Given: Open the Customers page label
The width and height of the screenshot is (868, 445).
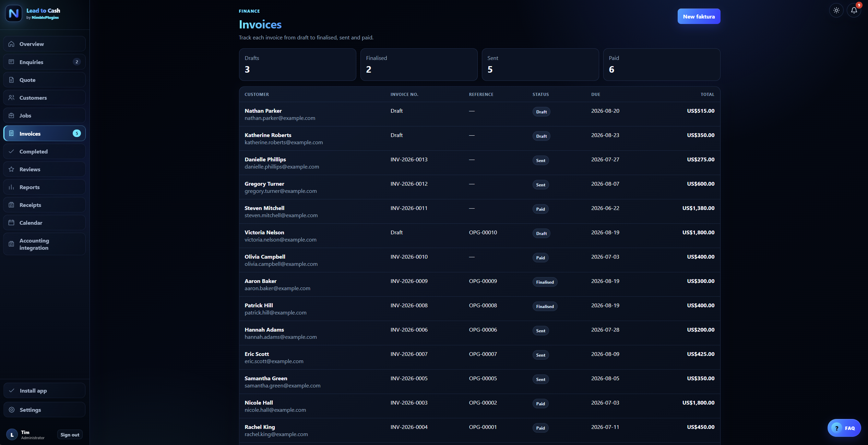Looking at the screenshot, I should point(33,98).
